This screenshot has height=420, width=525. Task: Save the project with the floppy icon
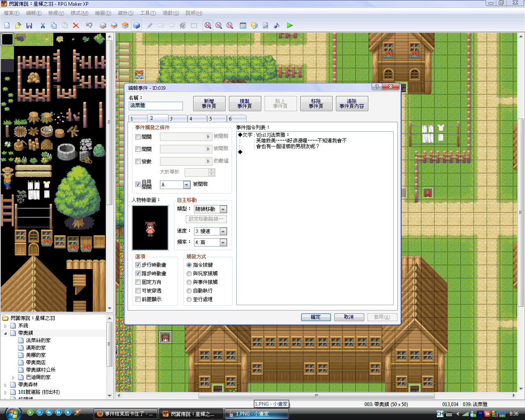coord(29,25)
